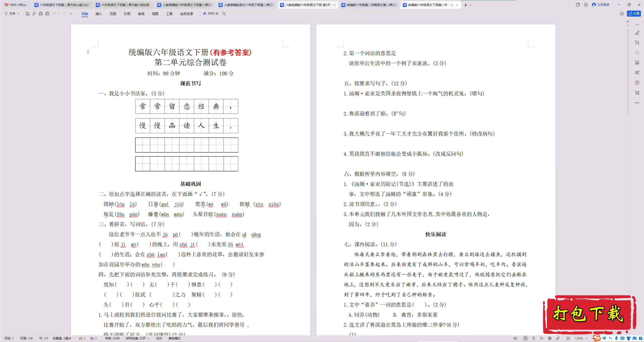Open the search magnifier icon
The height and width of the screenshot is (342, 644).
click(x=224, y=14)
